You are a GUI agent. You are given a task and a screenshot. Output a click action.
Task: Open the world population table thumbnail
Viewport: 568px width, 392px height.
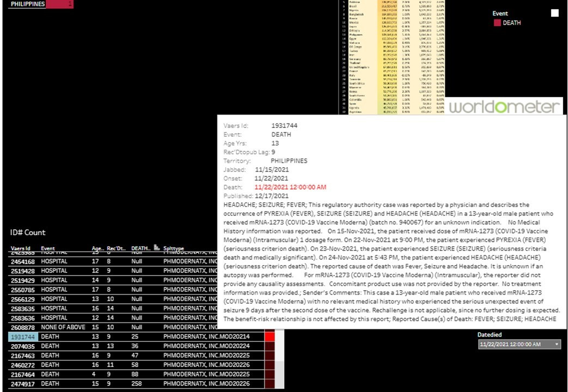[x=392, y=57]
